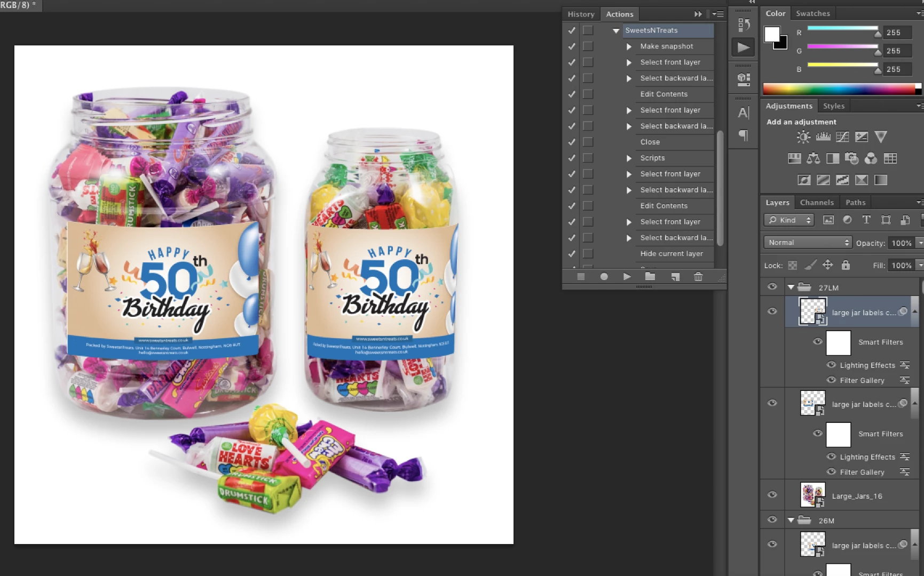
Task: Toggle visibility of 27LM group
Action: click(x=772, y=287)
